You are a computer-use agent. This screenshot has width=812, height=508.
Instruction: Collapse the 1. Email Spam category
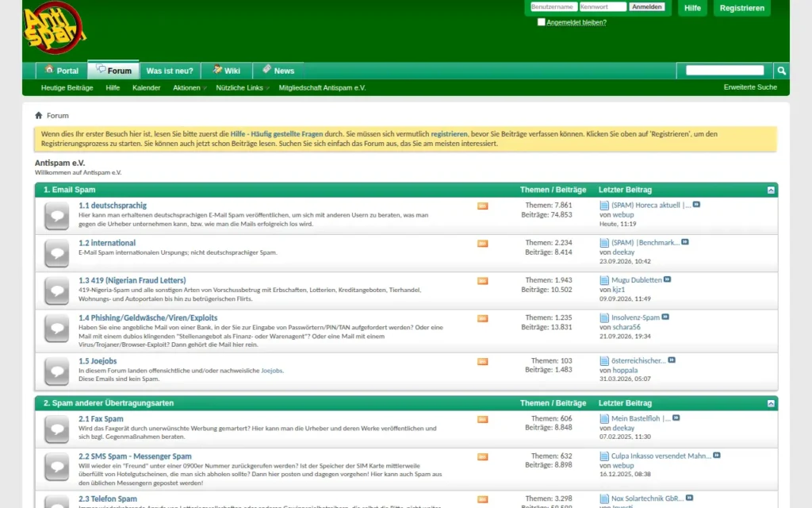[x=771, y=190]
